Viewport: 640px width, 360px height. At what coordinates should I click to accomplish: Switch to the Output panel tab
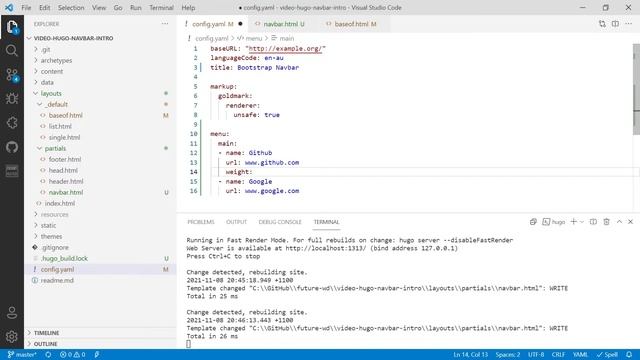tap(236, 222)
